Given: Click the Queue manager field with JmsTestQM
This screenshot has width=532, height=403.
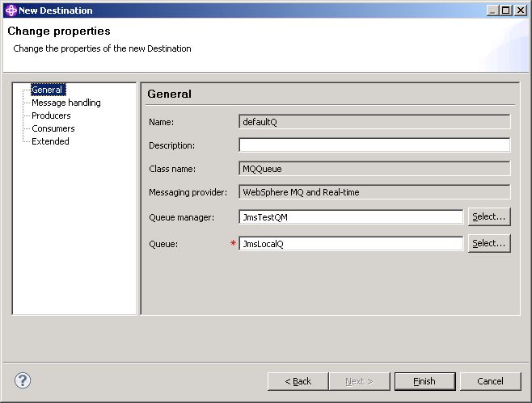Looking at the screenshot, I should 351,217.
